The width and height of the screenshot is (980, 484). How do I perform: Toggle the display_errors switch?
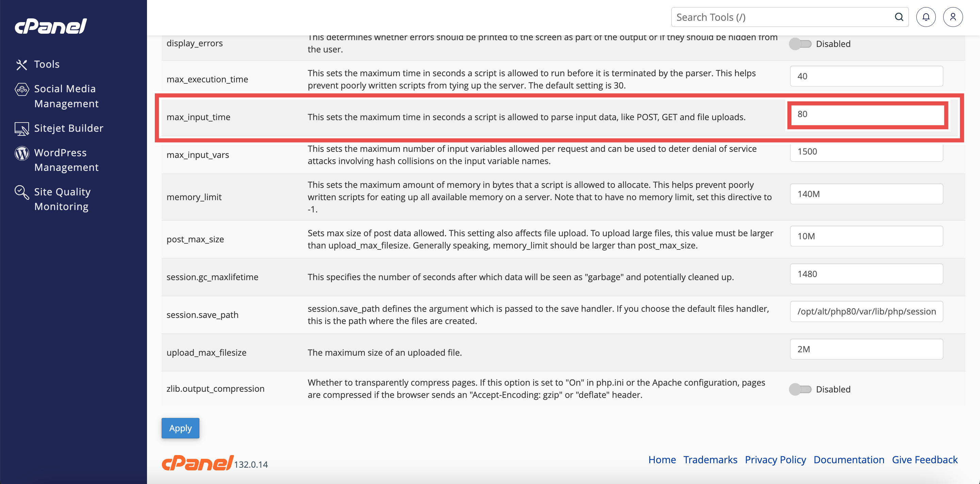(800, 44)
